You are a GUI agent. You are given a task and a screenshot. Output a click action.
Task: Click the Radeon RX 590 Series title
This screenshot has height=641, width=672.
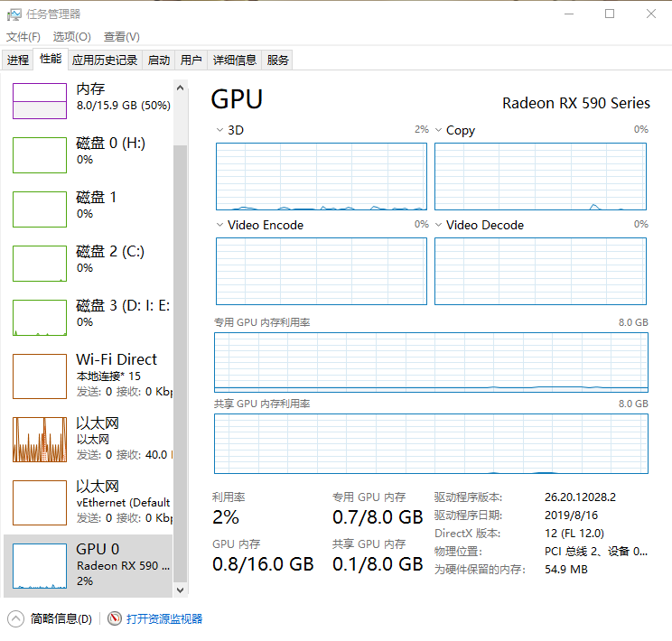tap(576, 103)
